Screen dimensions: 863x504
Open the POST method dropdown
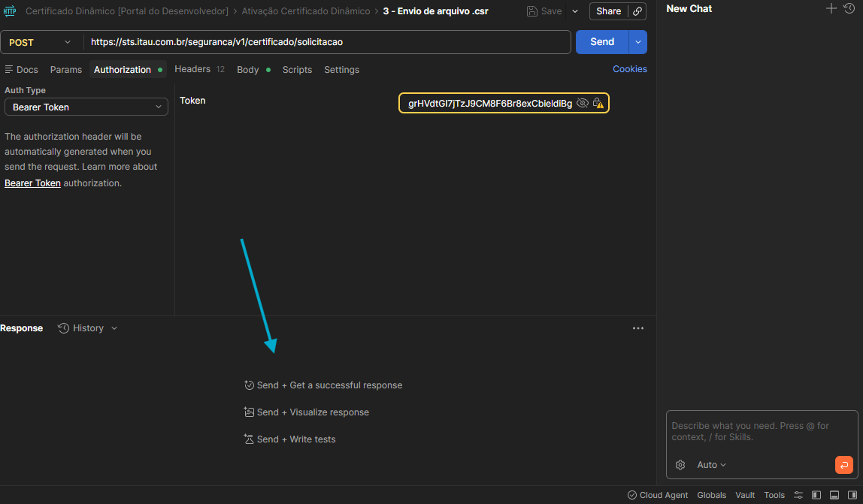pos(41,42)
